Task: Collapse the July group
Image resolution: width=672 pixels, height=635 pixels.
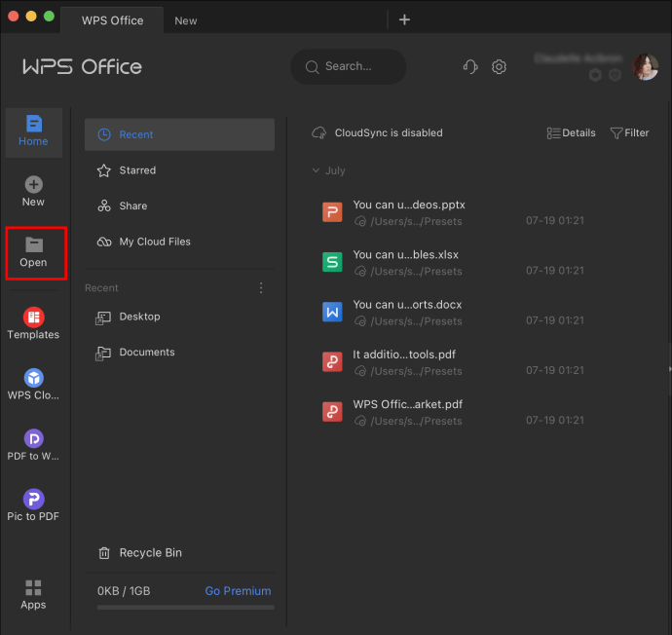Action: coord(316,170)
